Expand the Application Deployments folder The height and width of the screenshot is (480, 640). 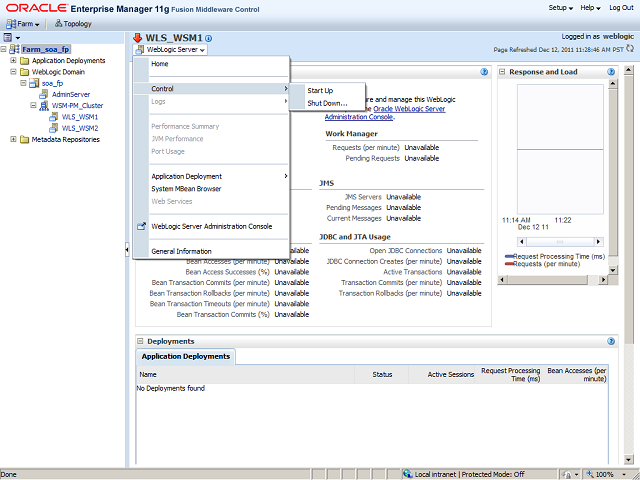[14, 60]
